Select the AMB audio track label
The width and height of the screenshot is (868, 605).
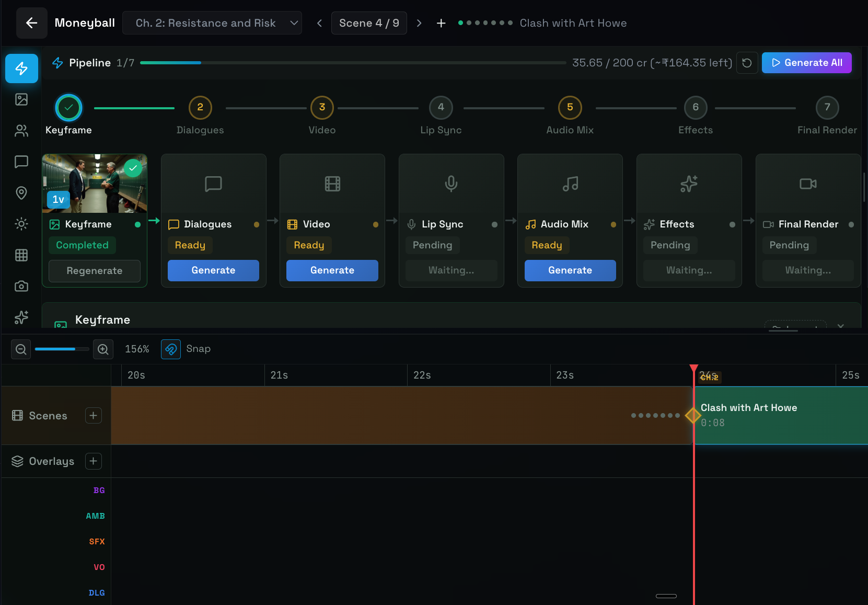(x=95, y=516)
